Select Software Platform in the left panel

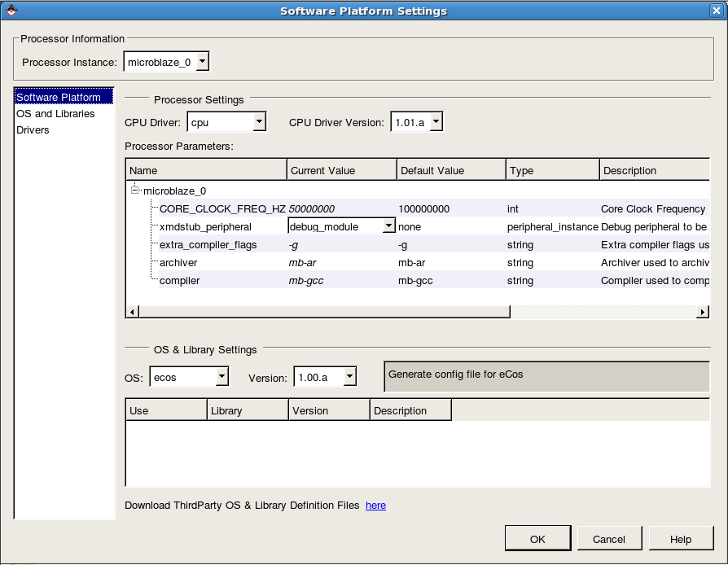coord(59,97)
